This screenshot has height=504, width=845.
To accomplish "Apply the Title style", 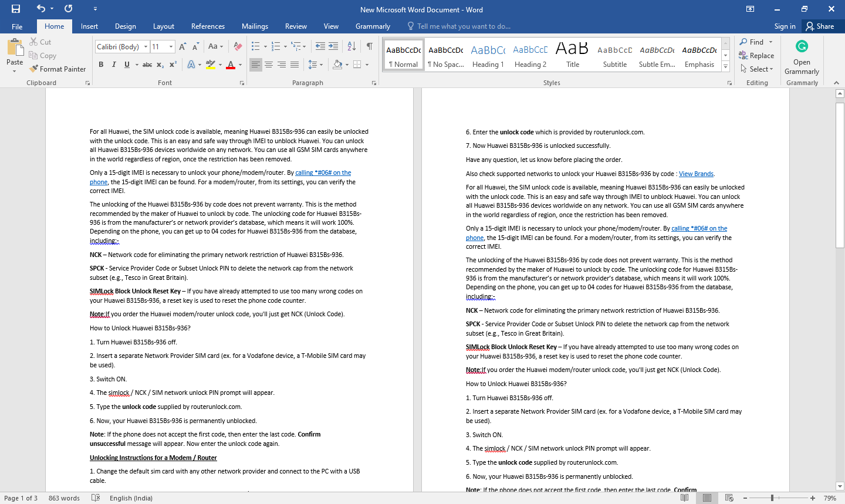I will point(573,55).
